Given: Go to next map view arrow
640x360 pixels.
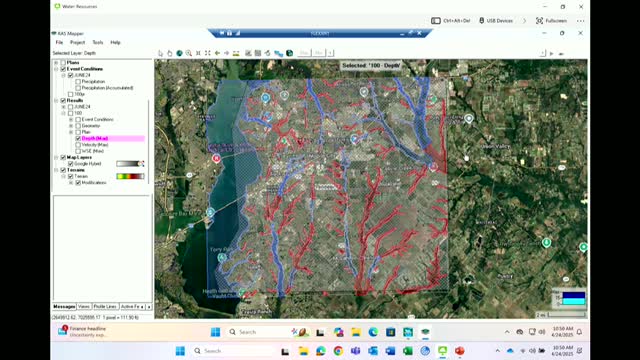Looking at the screenshot, I should pyautogui.click(x=226, y=53).
